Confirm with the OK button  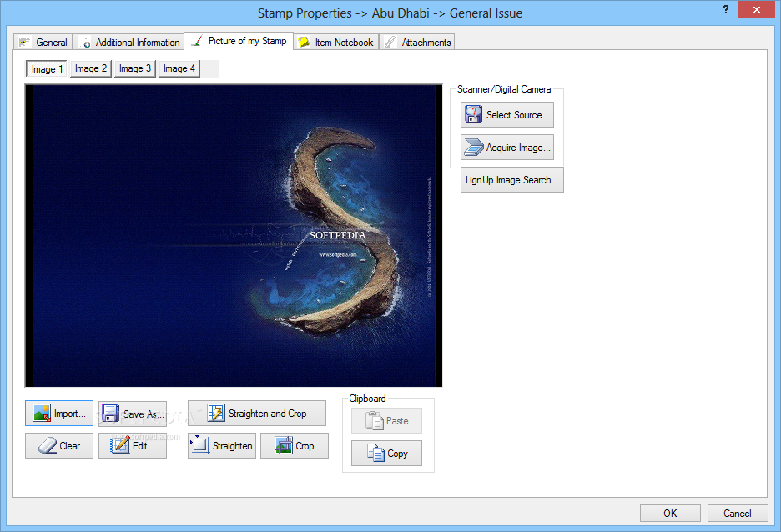[x=670, y=513]
